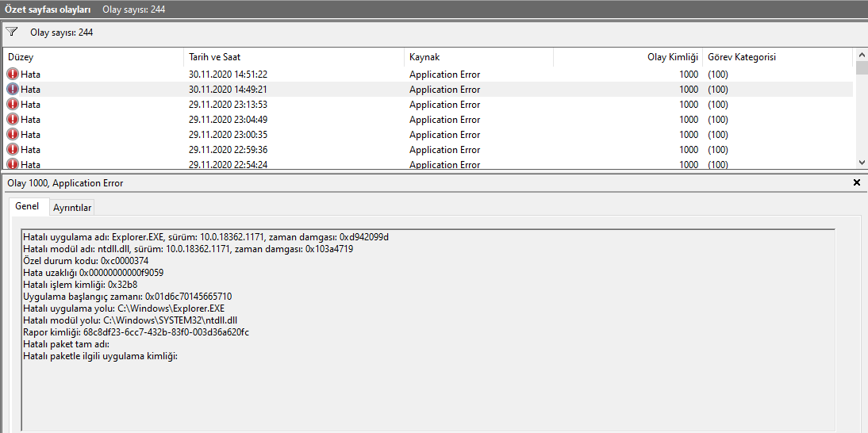The image size is (868, 433).
Task: Open the Ayrıntılar tab
Action: click(72, 208)
